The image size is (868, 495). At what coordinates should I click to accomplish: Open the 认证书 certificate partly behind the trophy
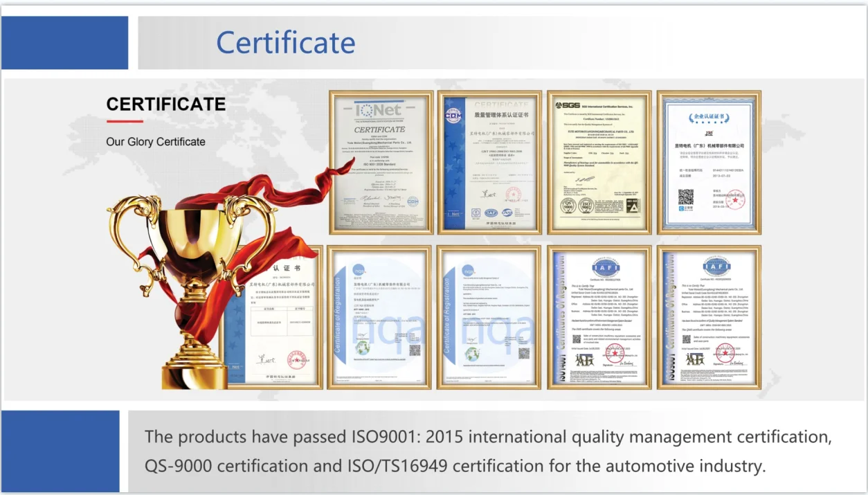[x=277, y=317]
